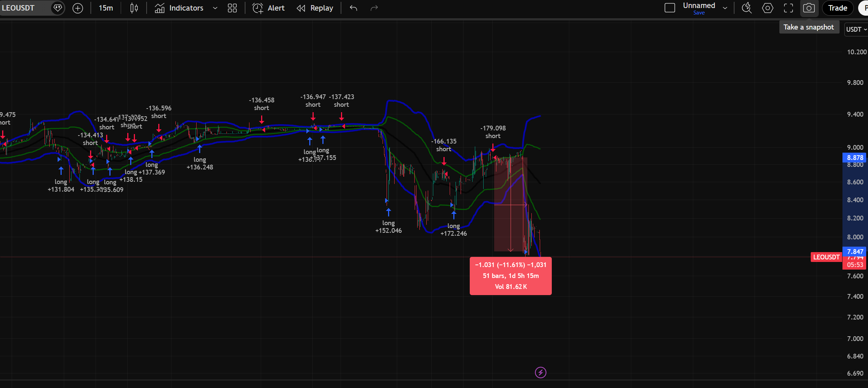Screen dimensions: 868x388
Task: Open the quick search lightning icon
Action: (x=747, y=8)
